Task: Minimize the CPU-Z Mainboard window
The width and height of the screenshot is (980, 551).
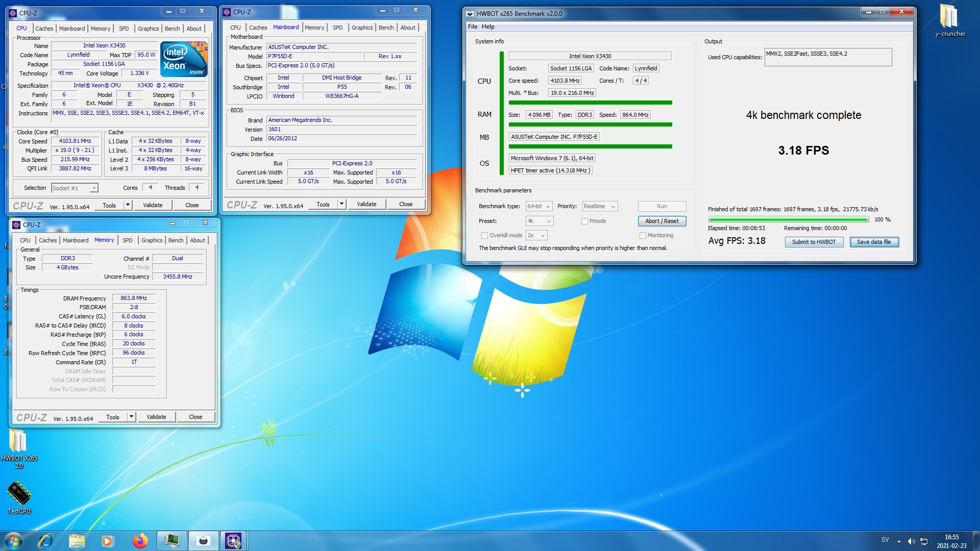Action: point(382,10)
